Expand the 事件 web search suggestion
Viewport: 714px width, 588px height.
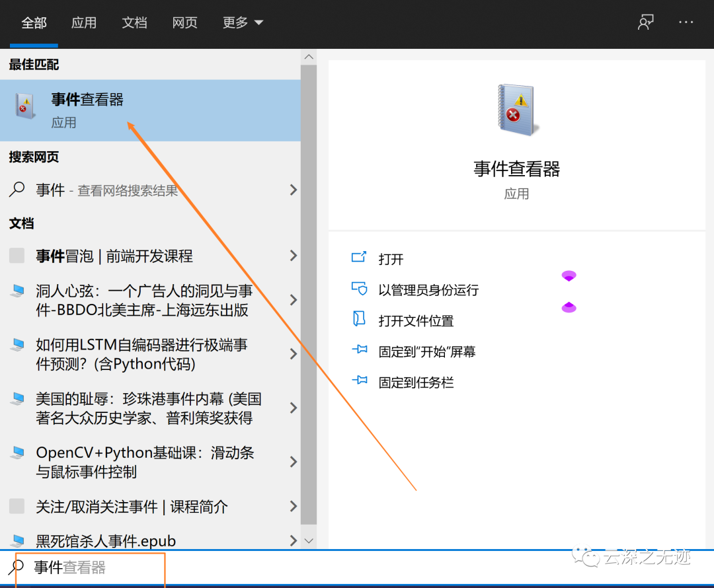coord(293,190)
